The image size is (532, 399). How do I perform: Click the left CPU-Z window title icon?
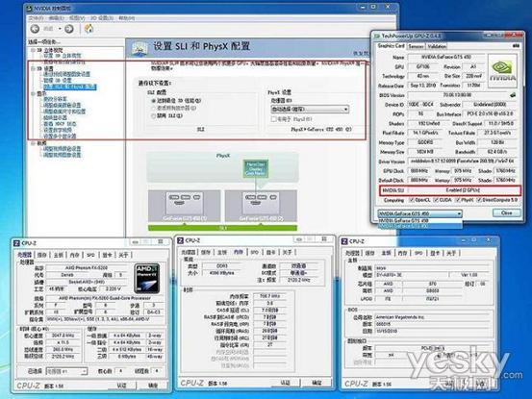click(x=16, y=243)
